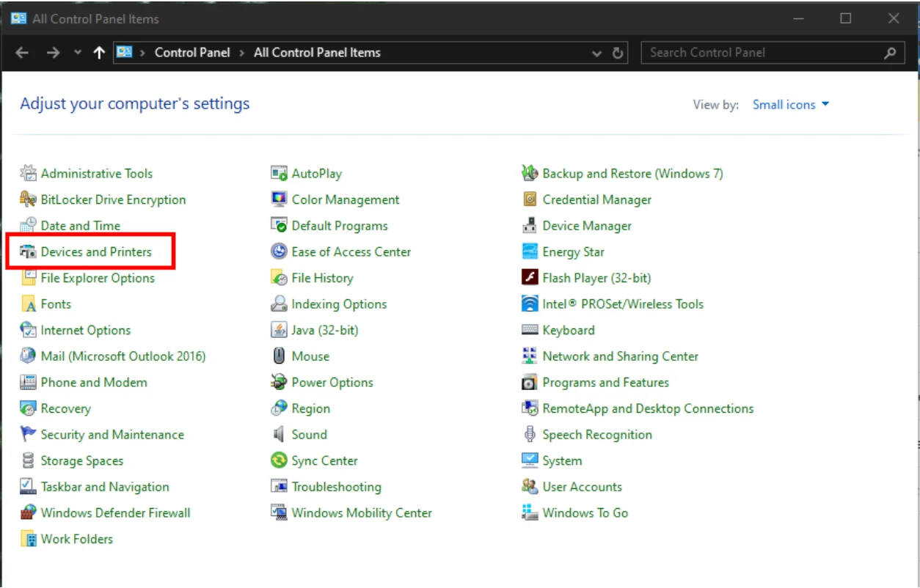Open the Sound speaker icon
Viewport: 920px width, 588px height.
279,435
